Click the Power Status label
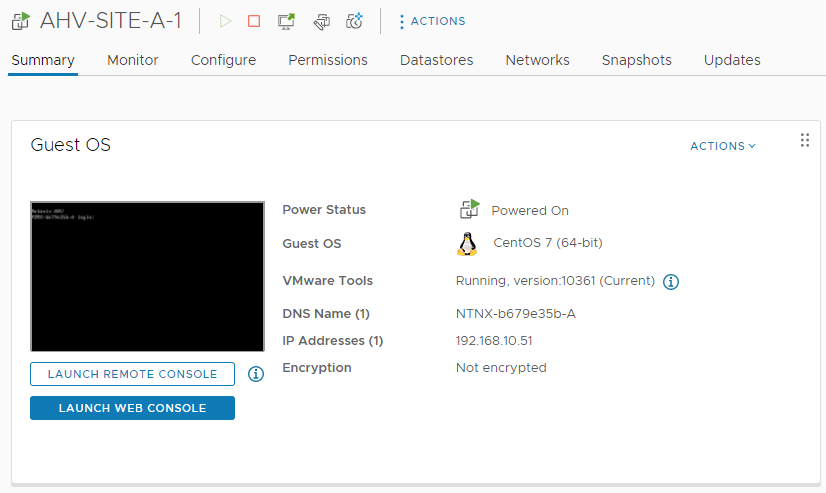This screenshot has height=493, width=826. 324,210
